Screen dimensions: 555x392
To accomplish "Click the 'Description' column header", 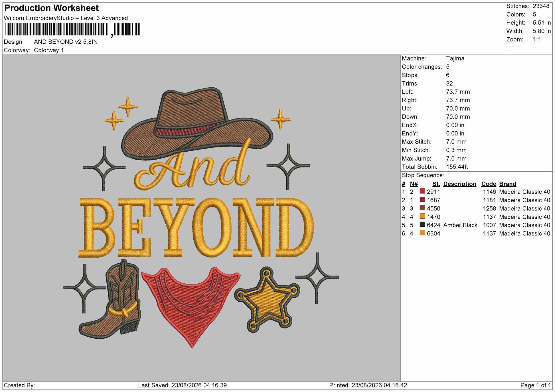I will pyautogui.click(x=459, y=184).
